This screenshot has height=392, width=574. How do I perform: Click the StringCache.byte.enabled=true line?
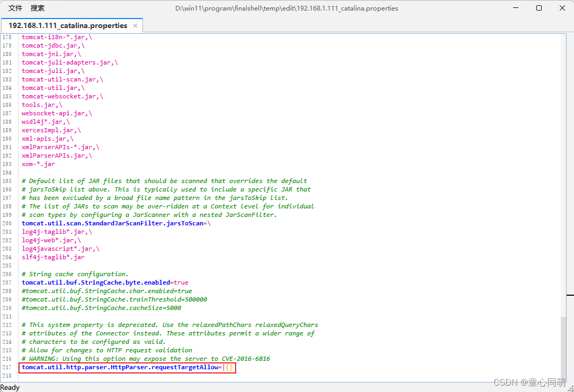[x=104, y=282]
